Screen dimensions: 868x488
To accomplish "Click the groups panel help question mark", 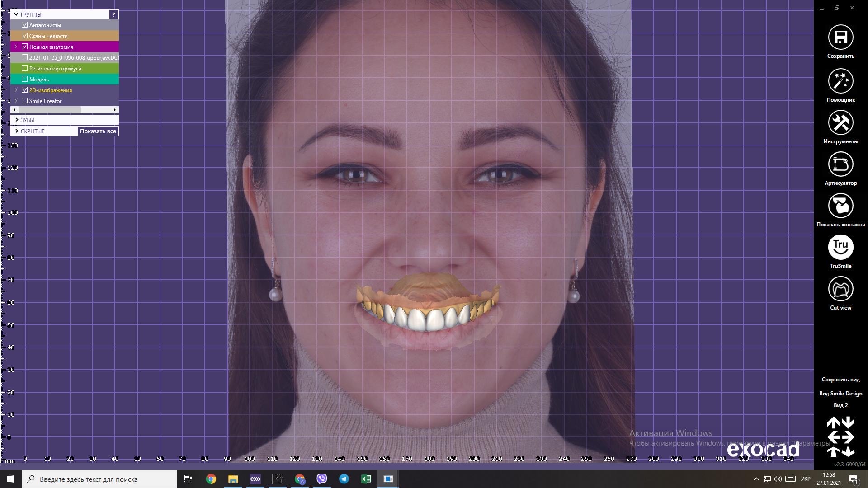I will (x=114, y=14).
